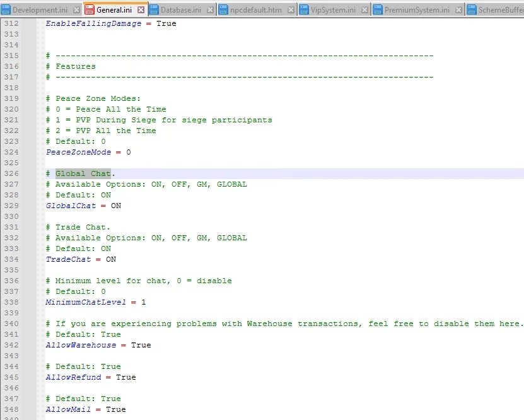Click line number 312 in the margin
The image size is (524, 420).
(11, 24)
